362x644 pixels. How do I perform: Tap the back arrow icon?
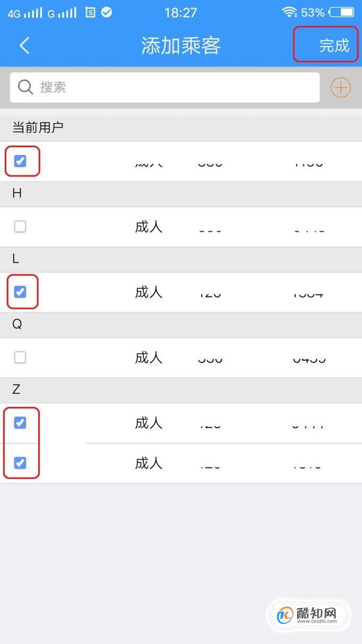click(x=24, y=46)
